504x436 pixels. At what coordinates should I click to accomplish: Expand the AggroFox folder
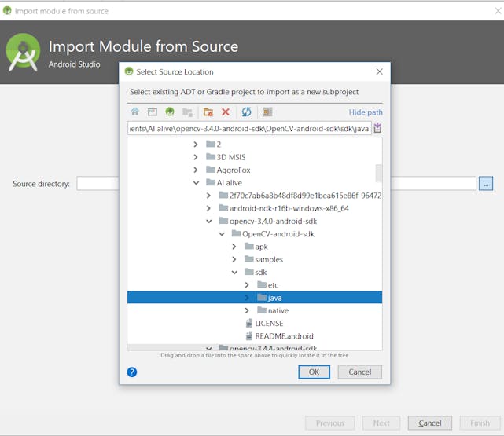[x=196, y=170]
